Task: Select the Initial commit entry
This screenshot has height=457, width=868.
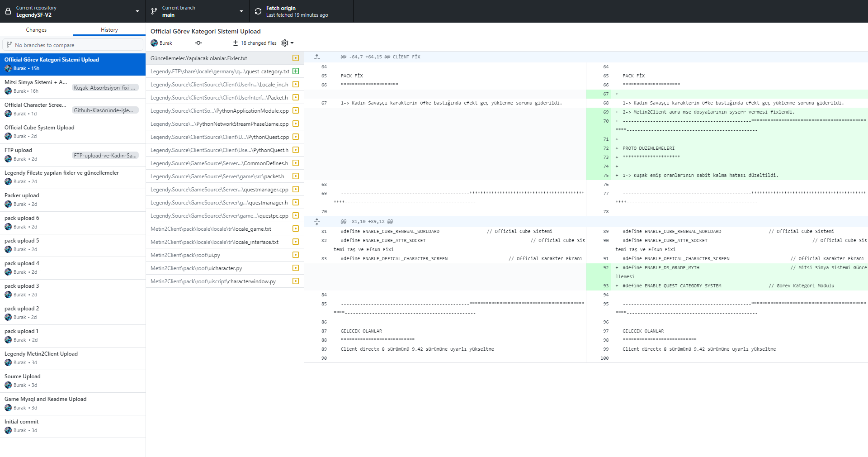Action: point(73,426)
